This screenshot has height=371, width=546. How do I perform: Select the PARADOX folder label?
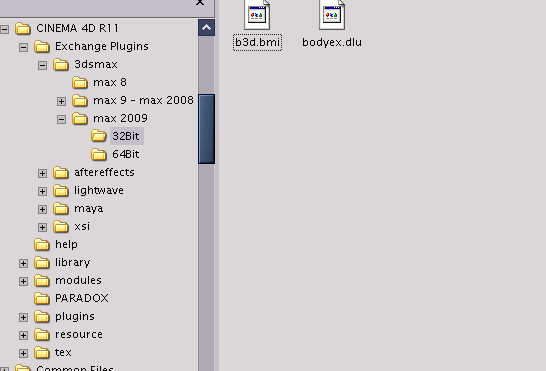pyautogui.click(x=81, y=299)
